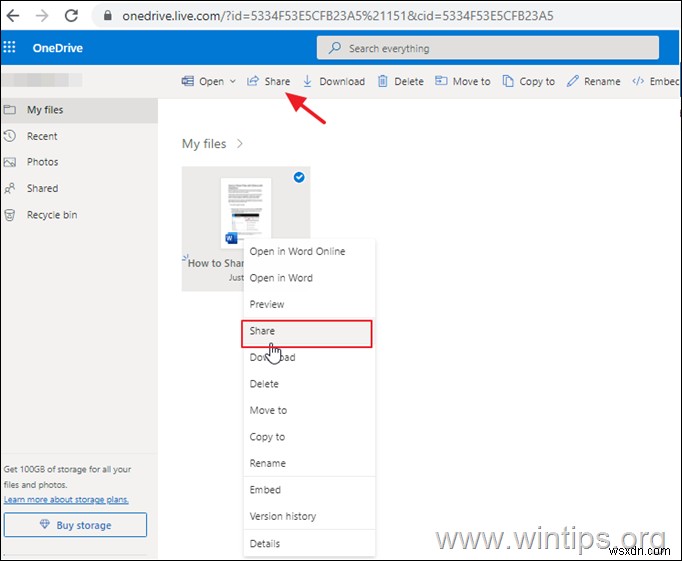Select Embed in the context menu

pos(309,490)
